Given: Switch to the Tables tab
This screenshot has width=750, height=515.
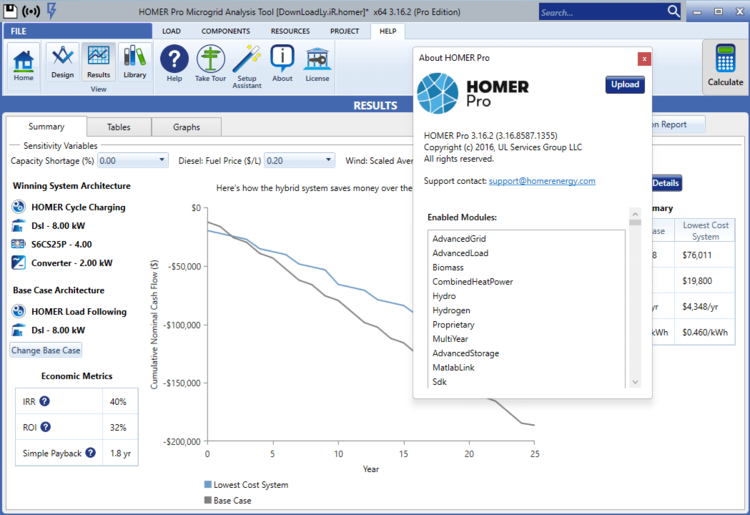Looking at the screenshot, I should coord(118,127).
